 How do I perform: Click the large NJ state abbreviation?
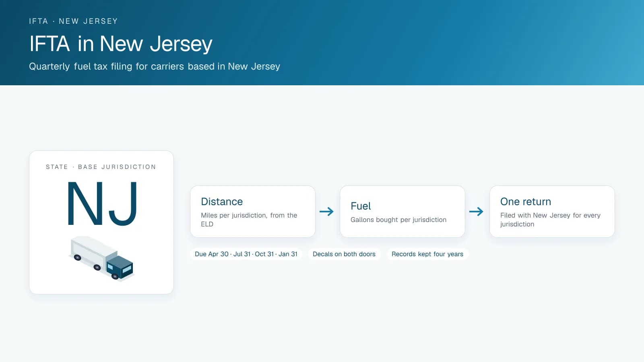pyautogui.click(x=102, y=204)
